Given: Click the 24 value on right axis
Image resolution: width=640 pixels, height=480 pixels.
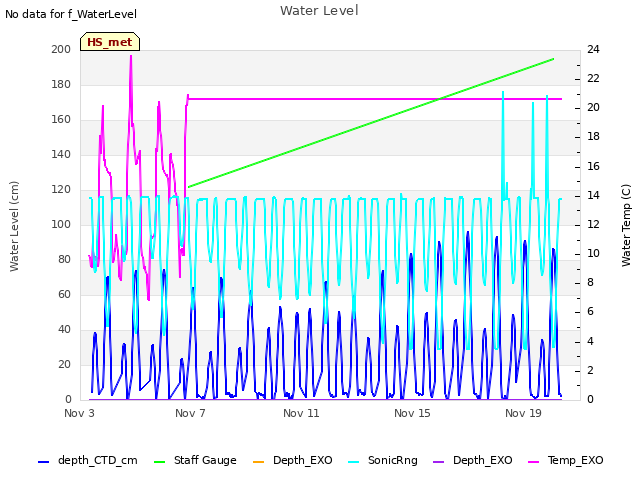Looking at the screenshot, I should [593, 49].
